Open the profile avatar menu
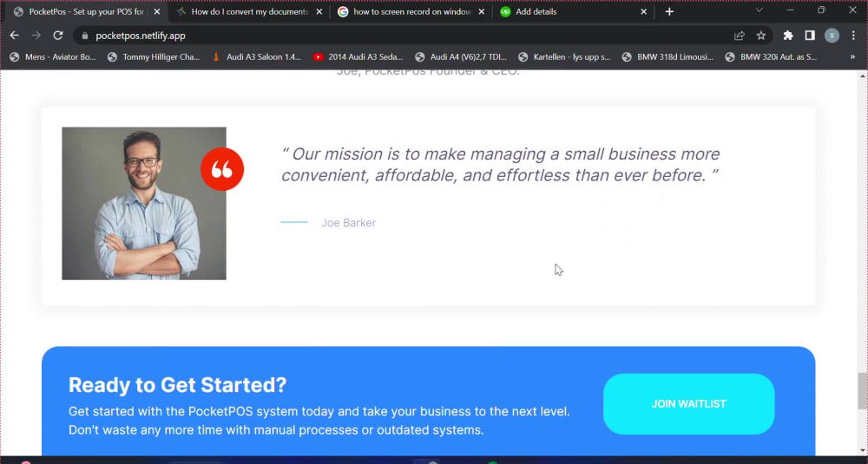 [832, 36]
